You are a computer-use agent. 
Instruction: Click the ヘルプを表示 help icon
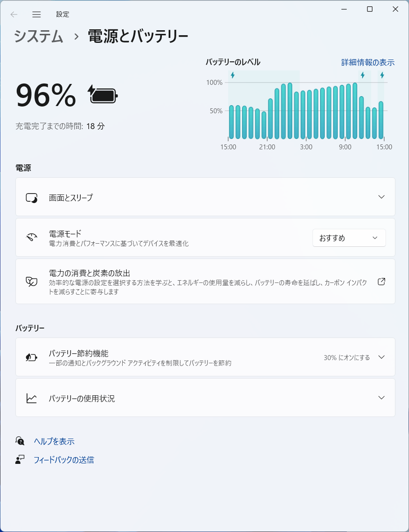tap(20, 441)
